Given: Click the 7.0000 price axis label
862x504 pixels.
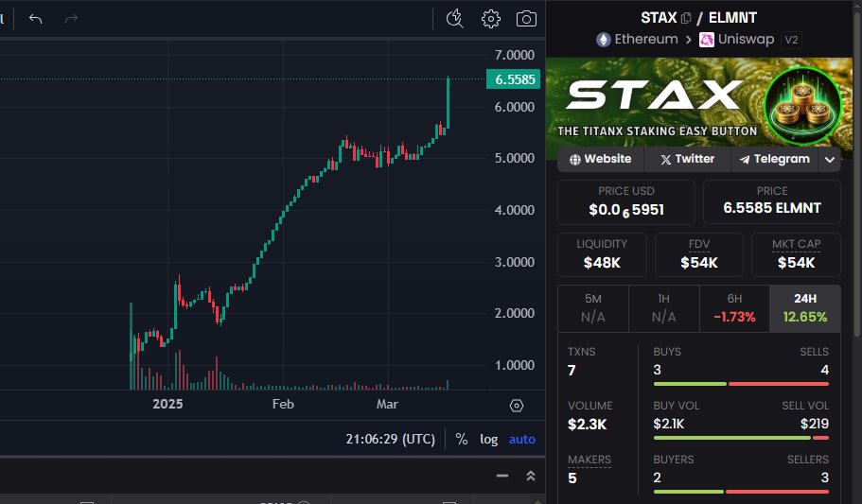Looking at the screenshot, I should pos(515,55).
